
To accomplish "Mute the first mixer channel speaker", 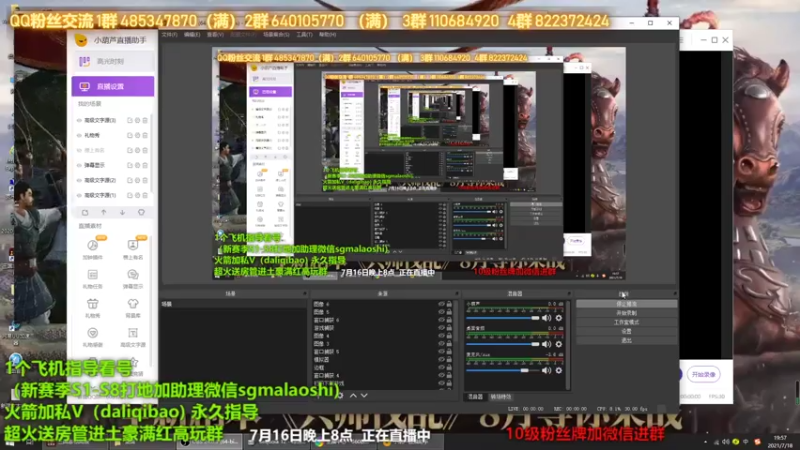I will (546, 318).
